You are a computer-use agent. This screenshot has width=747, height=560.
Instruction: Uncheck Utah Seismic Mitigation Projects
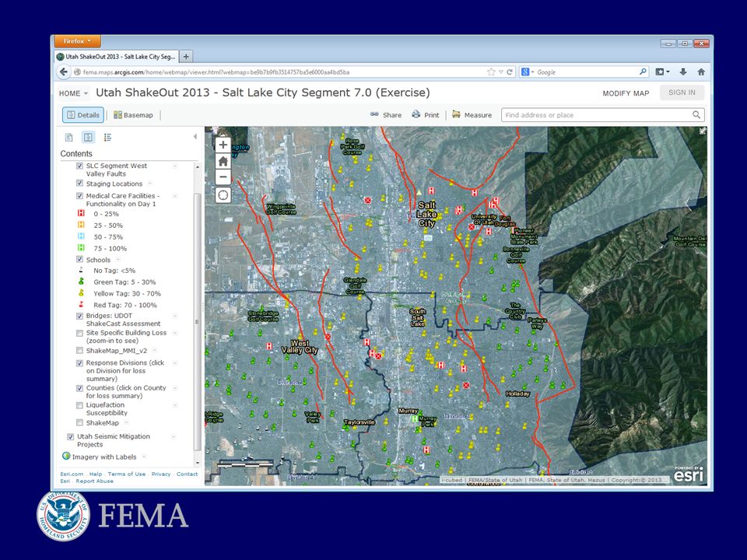tap(71, 436)
